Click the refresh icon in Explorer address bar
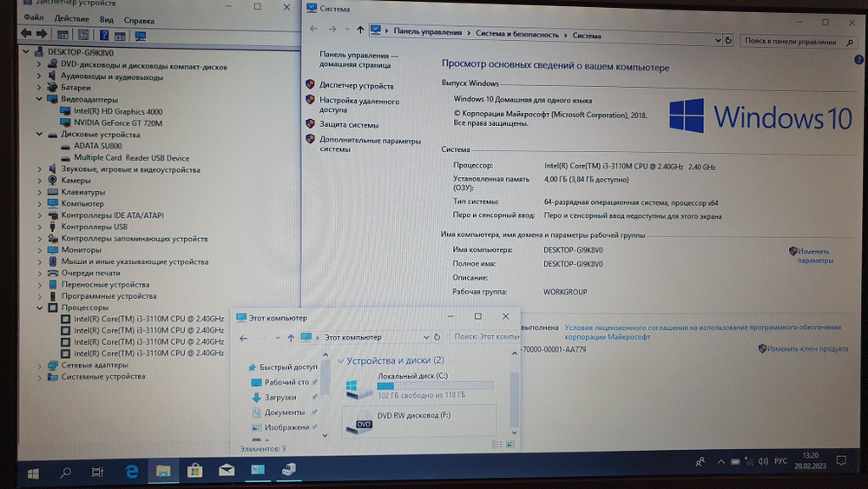Screen dimensions: 868x489 (x=437, y=337)
